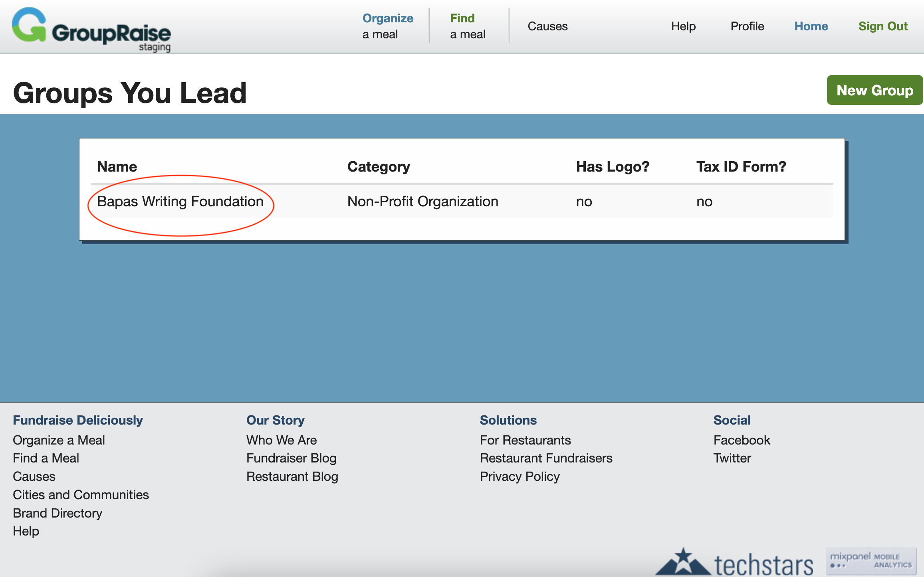Image resolution: width=924 pixels, height=577 pixels.
Task: Open the Help page from header
Action: click(x=683, y=26)
